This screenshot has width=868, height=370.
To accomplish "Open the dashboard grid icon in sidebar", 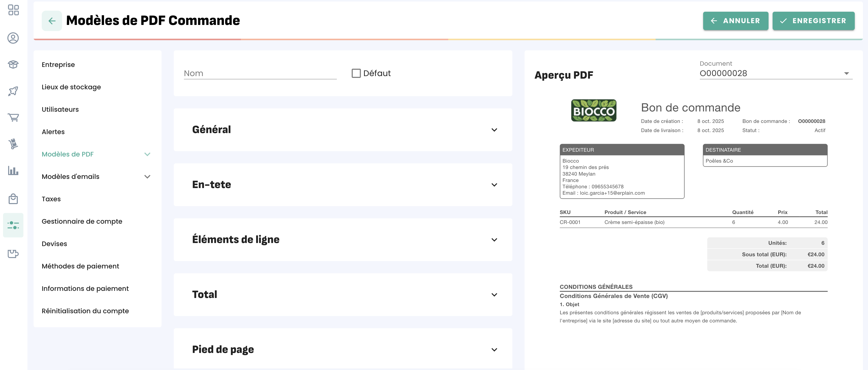I will coord(13,10).
